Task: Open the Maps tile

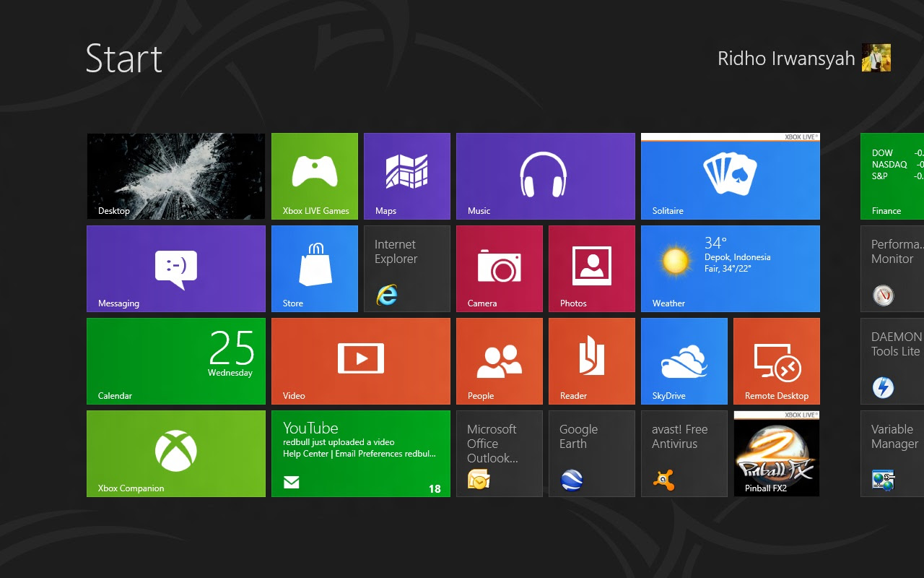Action: [407, 176]
